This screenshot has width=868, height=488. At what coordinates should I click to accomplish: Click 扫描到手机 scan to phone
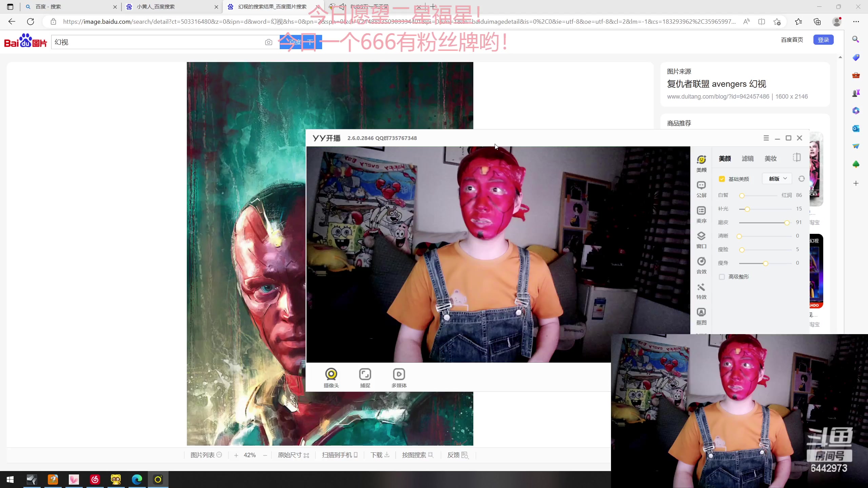click(x=340, y=455)
